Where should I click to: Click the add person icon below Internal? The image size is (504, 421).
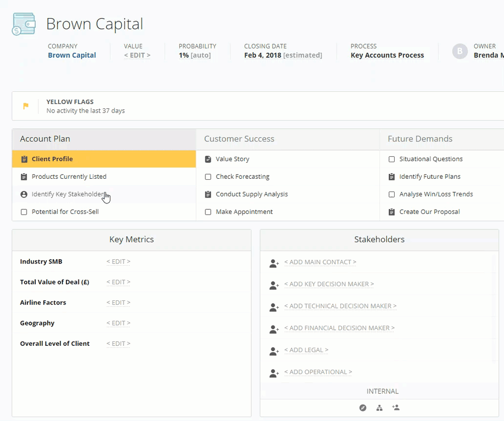tap(396, 408)
